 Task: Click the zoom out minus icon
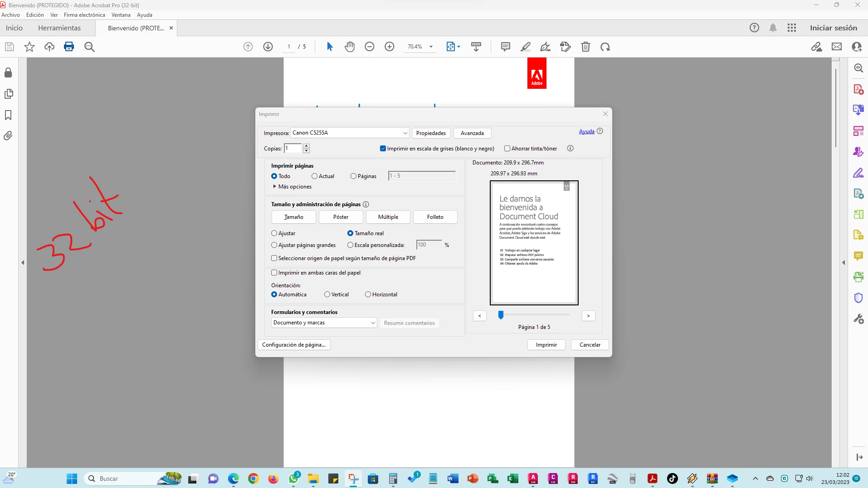(x=370, y=47)
